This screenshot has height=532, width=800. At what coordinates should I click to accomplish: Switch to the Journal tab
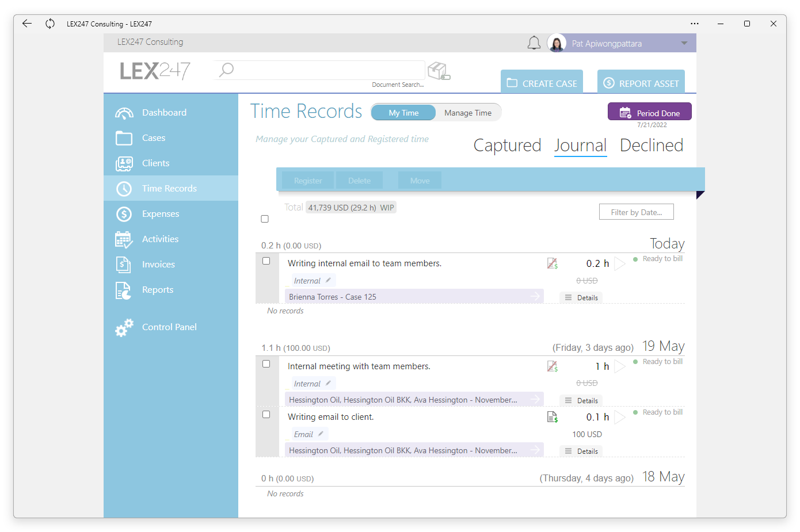coord(580,146)
